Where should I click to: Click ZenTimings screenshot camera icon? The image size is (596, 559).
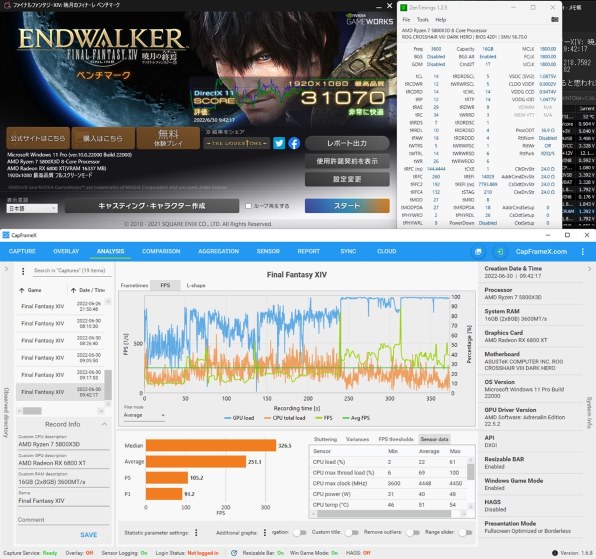(555, 19)
